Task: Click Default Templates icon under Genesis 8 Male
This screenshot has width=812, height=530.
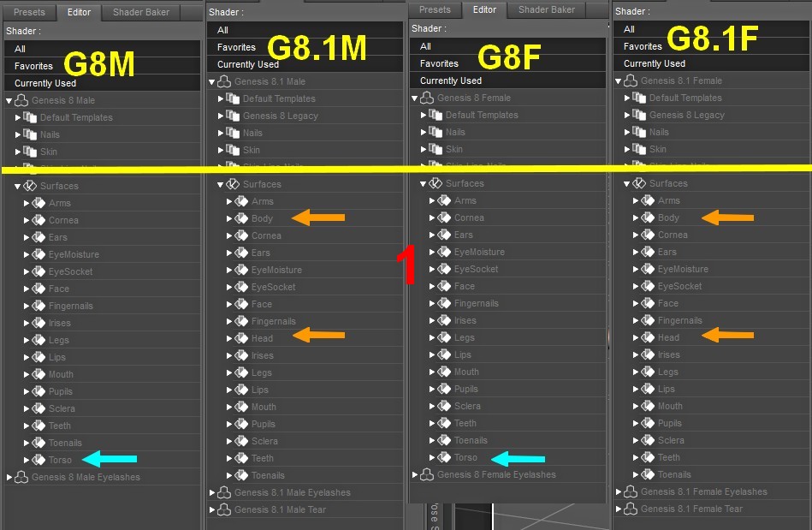Action: coord(30,117)
